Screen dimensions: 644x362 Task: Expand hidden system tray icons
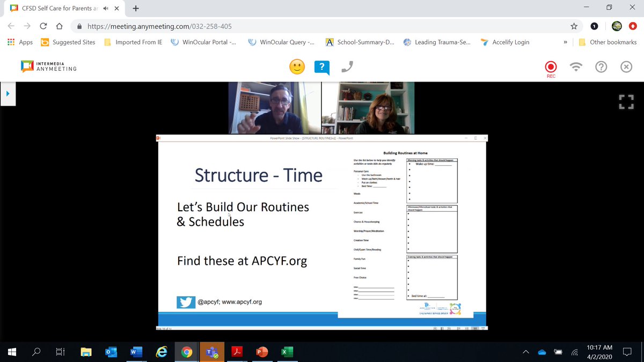[525, 351]
